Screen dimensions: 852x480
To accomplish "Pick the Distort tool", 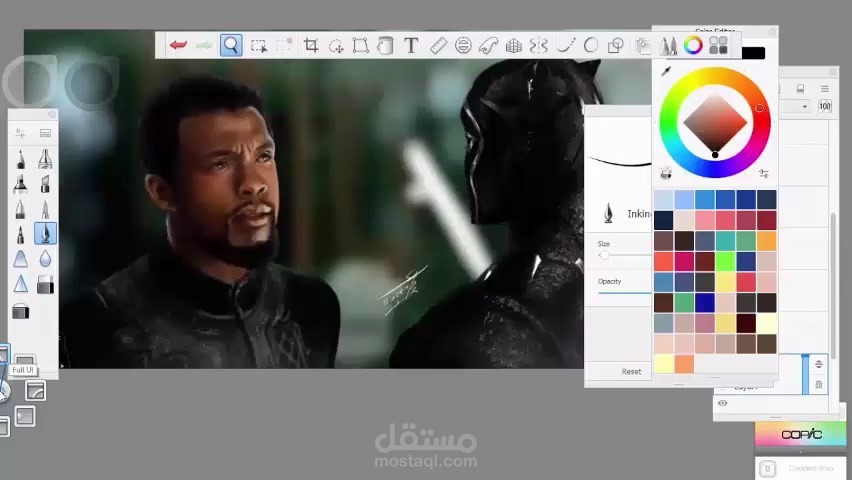I will (x=360, y=45).
